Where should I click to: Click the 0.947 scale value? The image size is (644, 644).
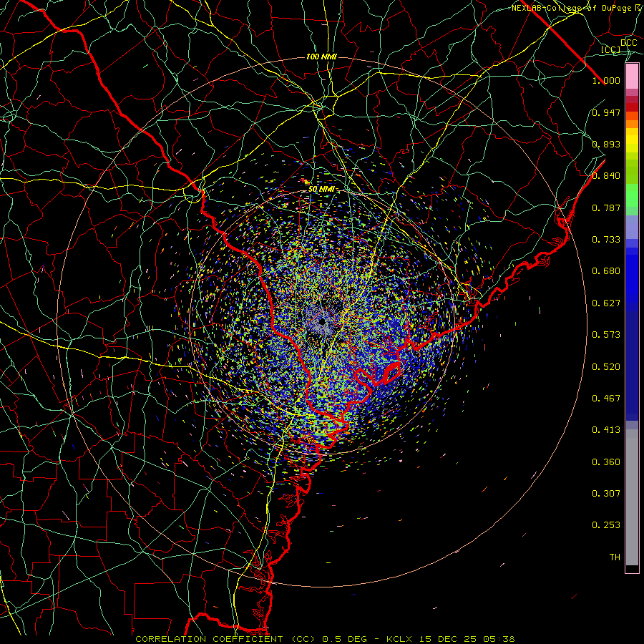pos(606,112)
